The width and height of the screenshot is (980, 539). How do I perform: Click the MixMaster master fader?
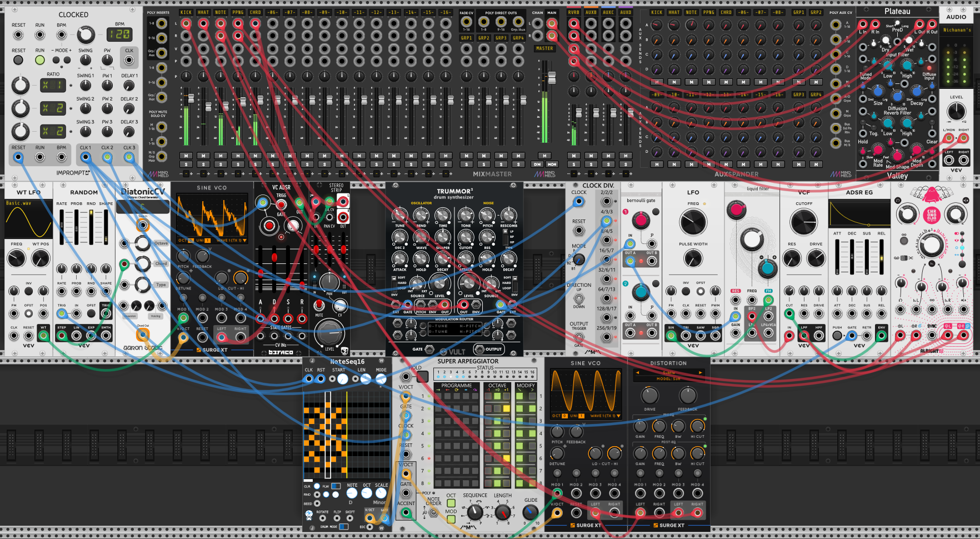click(x=552, y=77)
